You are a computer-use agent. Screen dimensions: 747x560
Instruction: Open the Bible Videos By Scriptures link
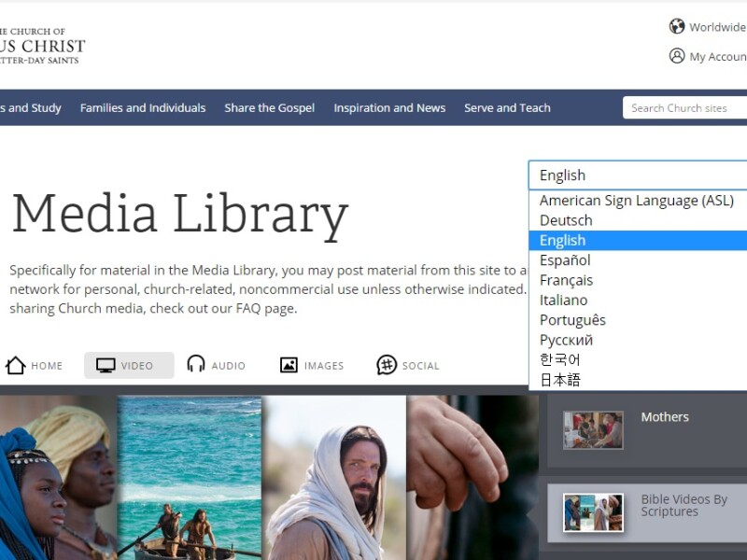[x=684, y=505]
